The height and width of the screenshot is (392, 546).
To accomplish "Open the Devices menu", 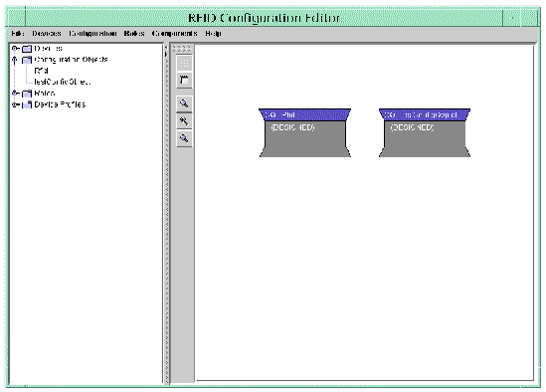I will pos(47,34).
